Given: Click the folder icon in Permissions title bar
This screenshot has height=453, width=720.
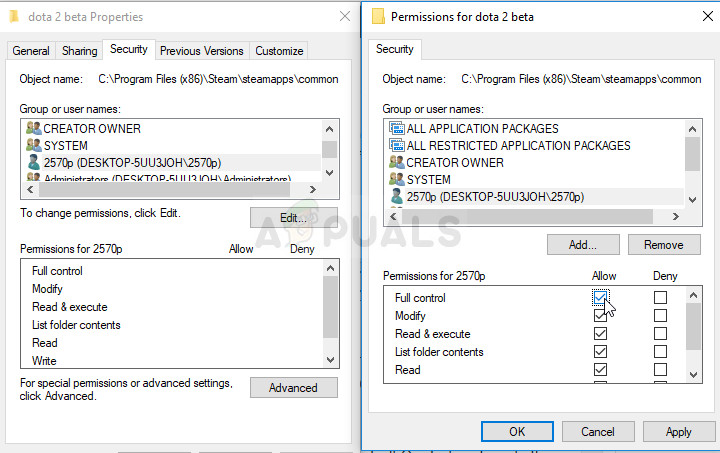Looking at the screenshot, I should tap(378, 16).
